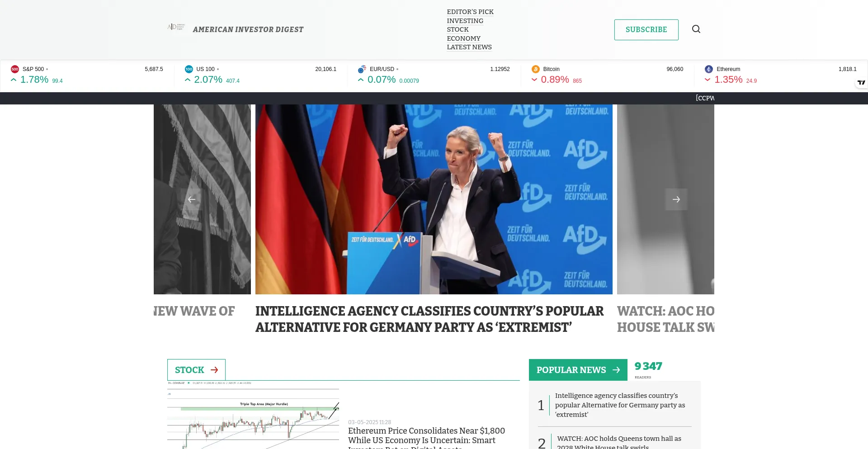
Task: Click the Bitcoin ticker icon
Action: [536, 69]
